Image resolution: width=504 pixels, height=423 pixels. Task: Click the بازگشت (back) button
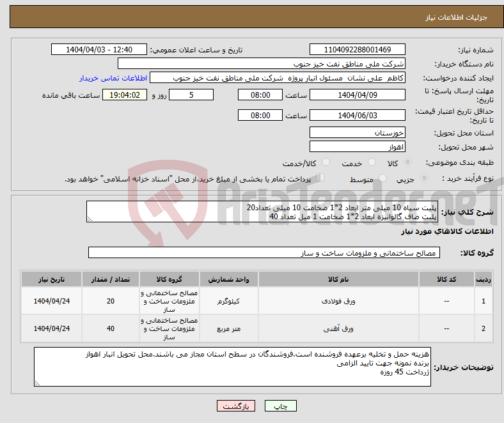coord(236,406)
